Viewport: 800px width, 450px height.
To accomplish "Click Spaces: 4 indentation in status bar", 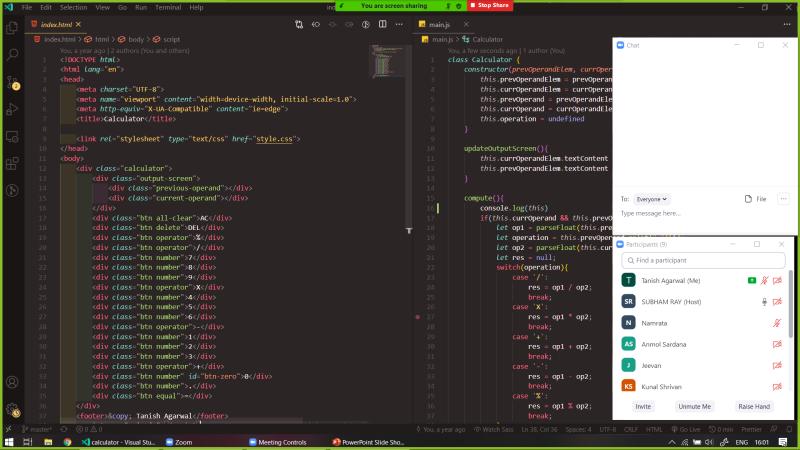I will [578, 430].
